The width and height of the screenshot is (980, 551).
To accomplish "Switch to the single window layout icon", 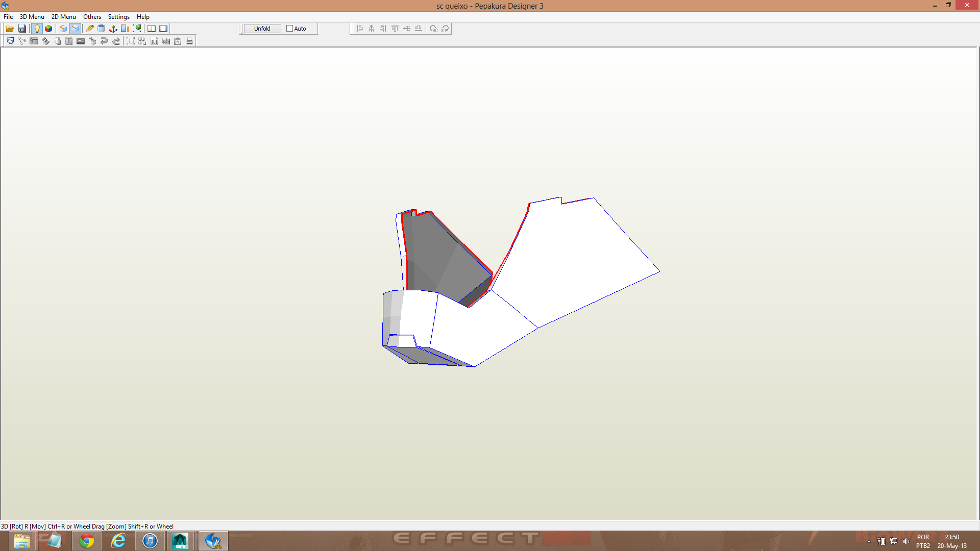I will 163,29.
